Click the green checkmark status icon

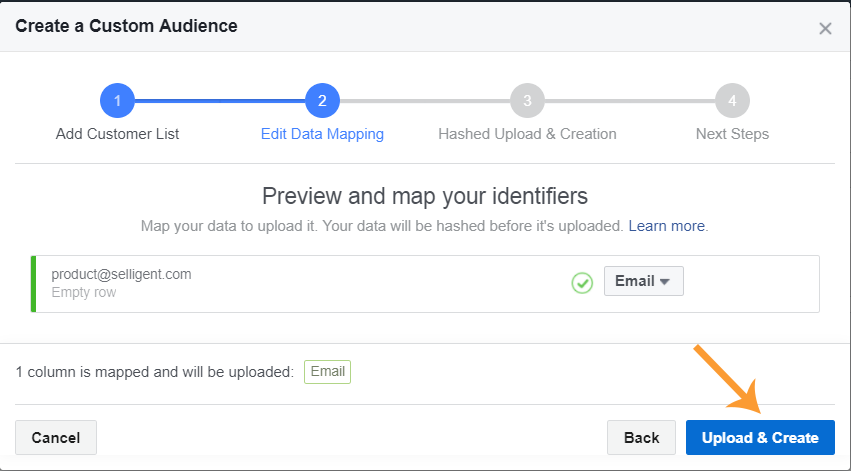(582, 283)
